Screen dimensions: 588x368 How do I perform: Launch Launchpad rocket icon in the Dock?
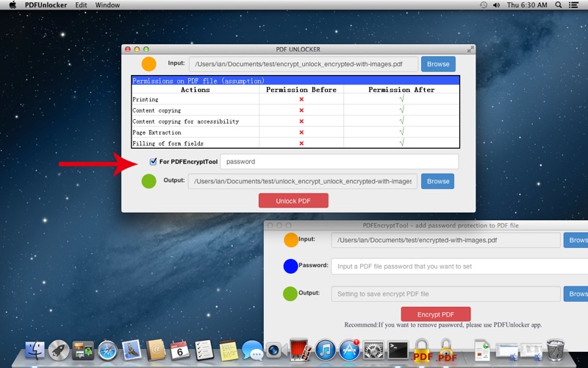tap(59, 350)
